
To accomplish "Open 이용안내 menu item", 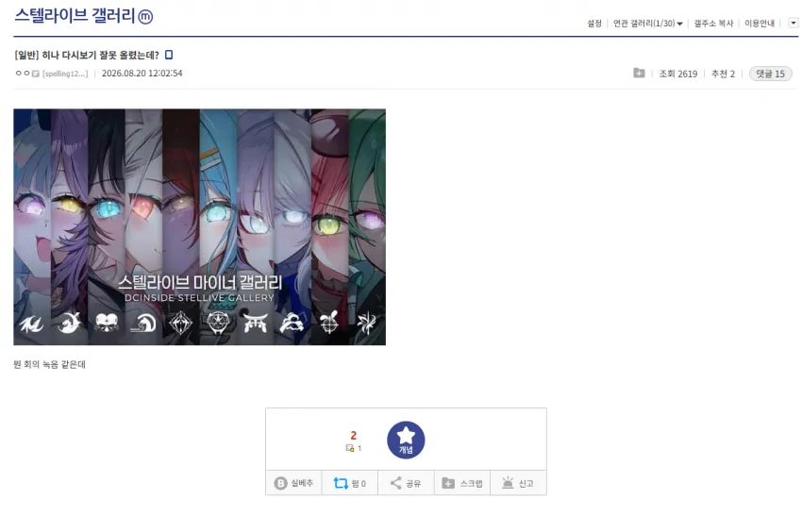I will tap(759, 23).
